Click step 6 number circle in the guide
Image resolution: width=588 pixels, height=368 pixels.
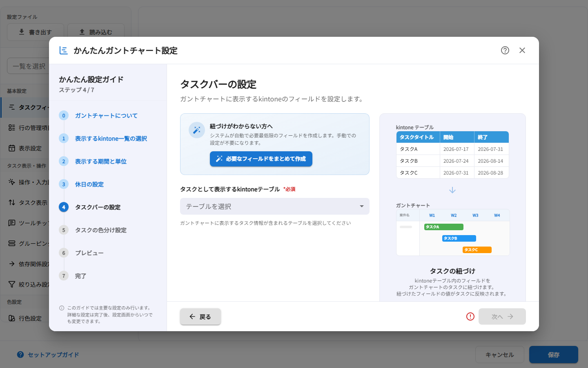[x=64, y=253]
